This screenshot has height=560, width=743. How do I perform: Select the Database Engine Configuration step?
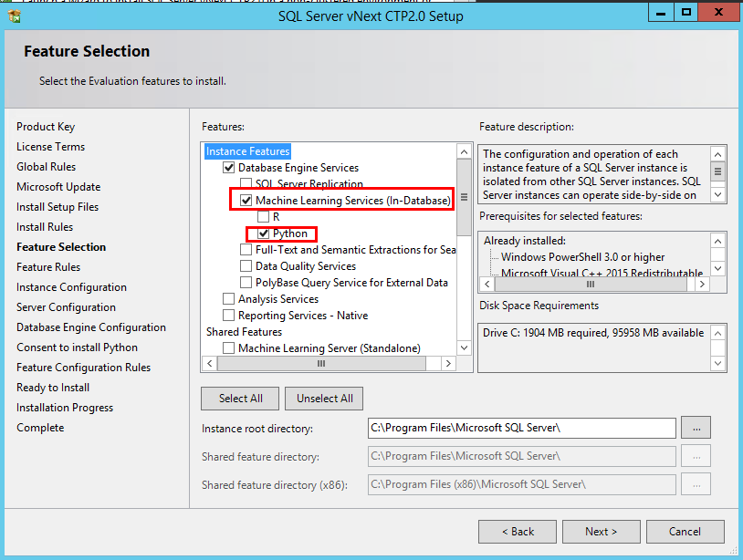pos(91,327)
